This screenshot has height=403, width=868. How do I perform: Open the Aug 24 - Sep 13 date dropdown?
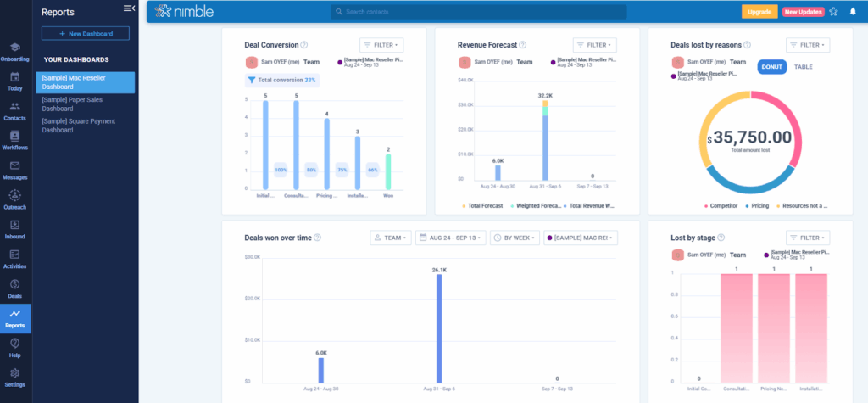point(451,238)
